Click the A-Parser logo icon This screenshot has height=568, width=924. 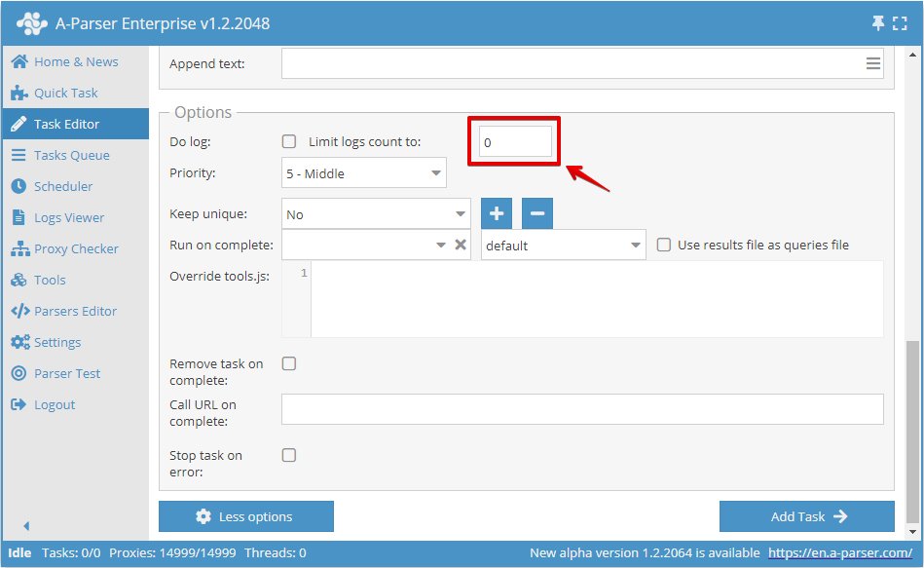point(31,22)
